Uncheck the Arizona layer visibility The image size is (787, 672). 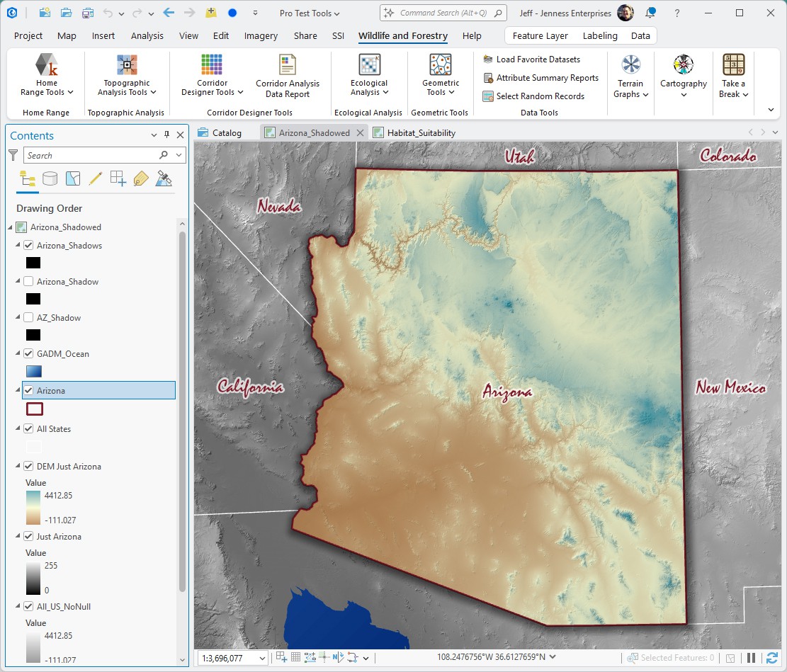pyautogui.click(x=28, y=390)
